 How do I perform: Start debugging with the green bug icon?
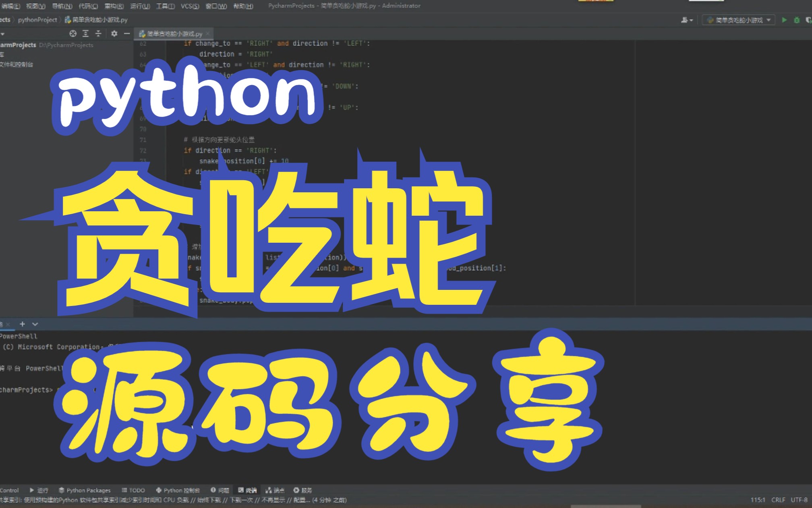797,20
